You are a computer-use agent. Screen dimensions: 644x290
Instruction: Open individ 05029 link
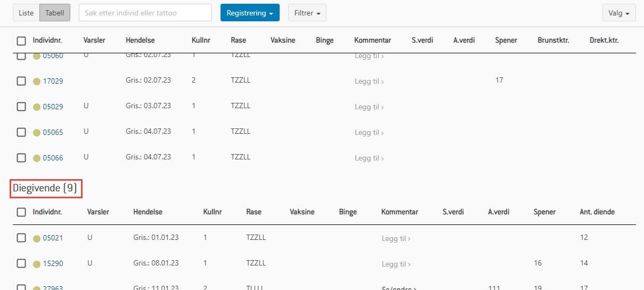tap(53, 107)
